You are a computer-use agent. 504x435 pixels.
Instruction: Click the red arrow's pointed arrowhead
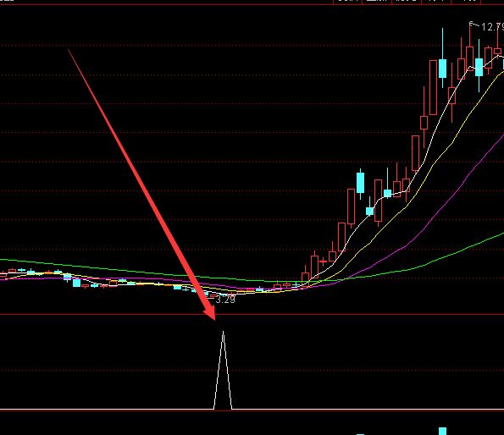coord(210,312)
